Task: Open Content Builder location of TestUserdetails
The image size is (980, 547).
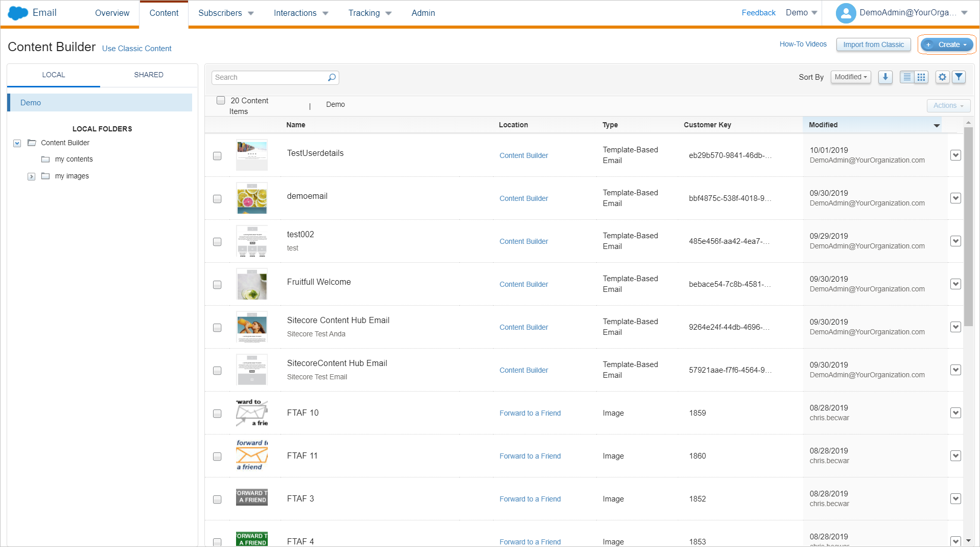Action: [x=524, y=155]
